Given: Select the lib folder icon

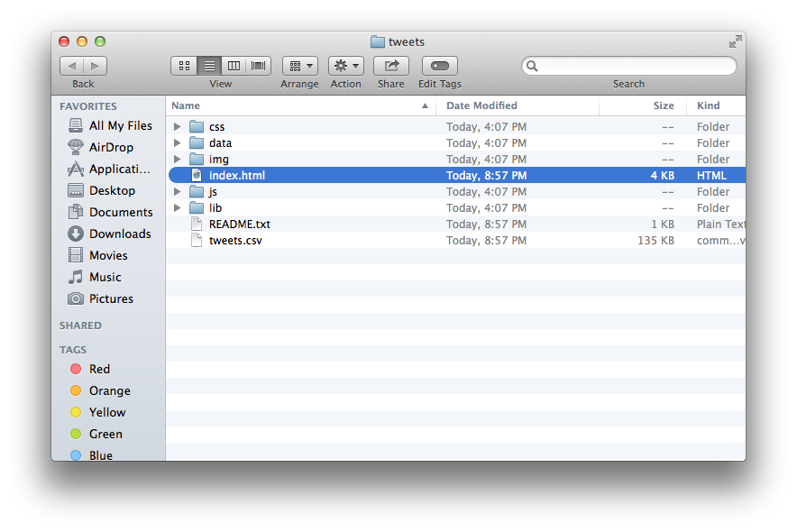Looking at the screenshot, I should [197, 207].
